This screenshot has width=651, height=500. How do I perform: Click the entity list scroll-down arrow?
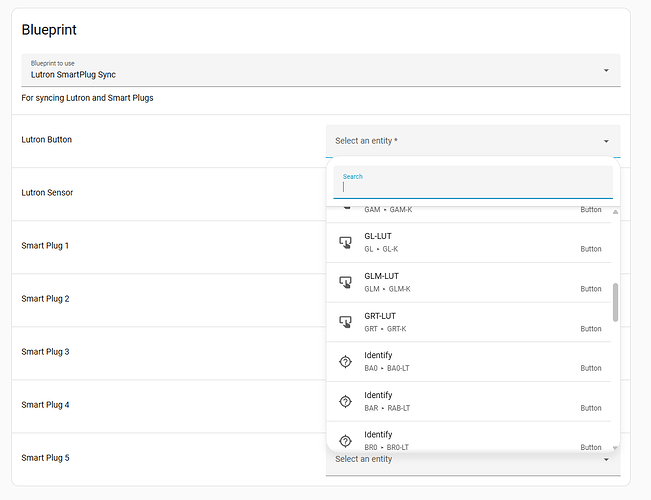615,448
